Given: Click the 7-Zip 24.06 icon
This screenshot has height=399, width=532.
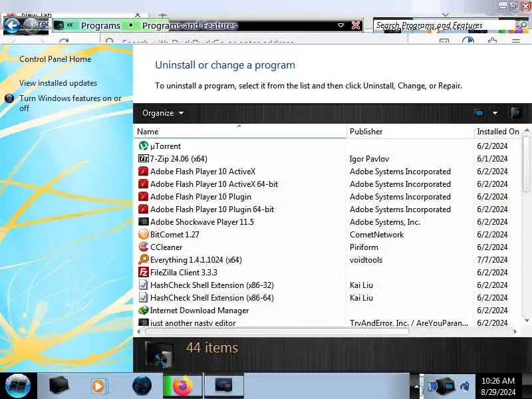Looking at the screenshot, I should pyautogui.click(x=143, y=158).
